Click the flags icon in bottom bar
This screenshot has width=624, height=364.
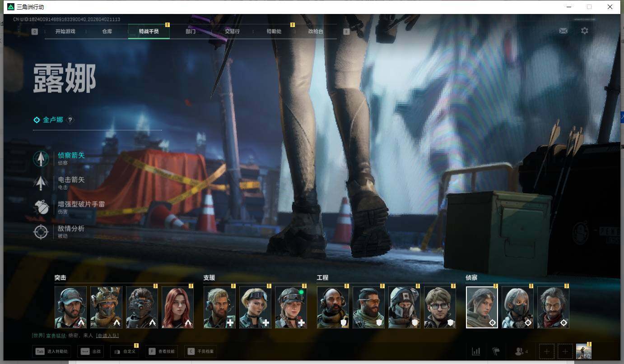click(x=496, y=351)
